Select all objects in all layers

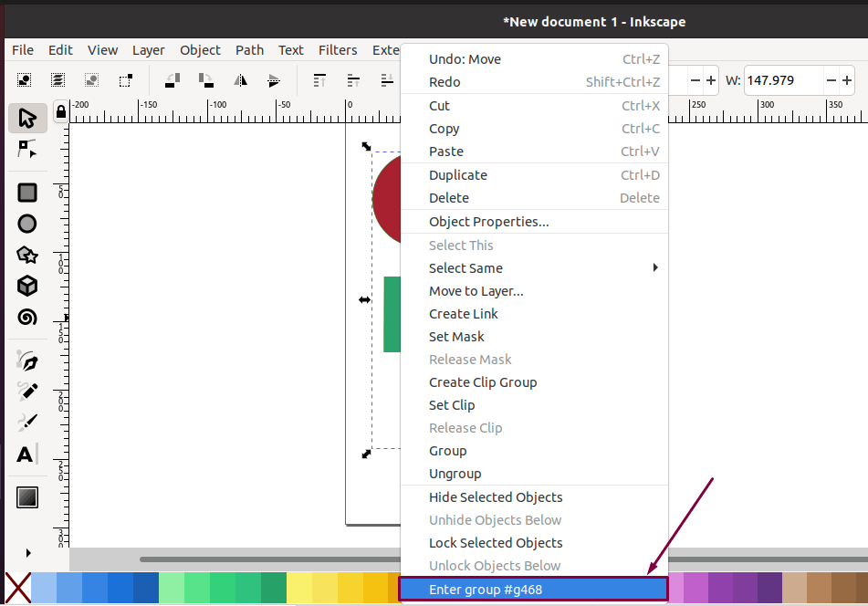click(57, 80)
